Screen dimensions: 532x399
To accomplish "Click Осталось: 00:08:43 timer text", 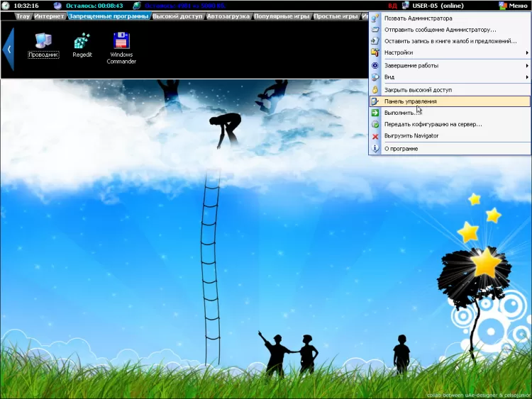I will pyautogui.click(x=94, y=6).
